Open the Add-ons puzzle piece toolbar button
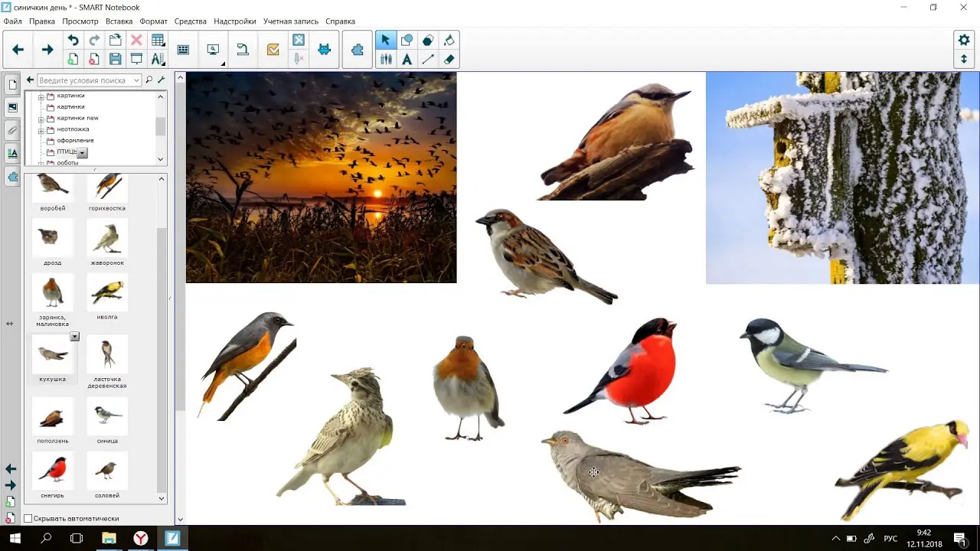Viewport: 980px width, 551px height. coord(358,50)
